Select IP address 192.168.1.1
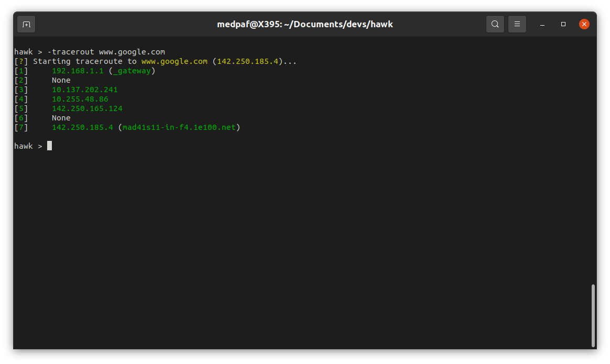Image resolution: width=610 pixels, height=364 pixels. [x=78, y=70]
